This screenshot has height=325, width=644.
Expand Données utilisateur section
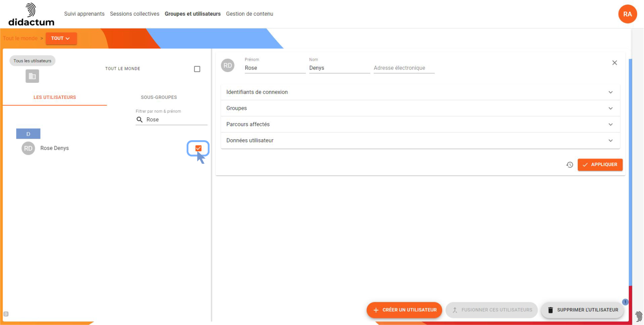coord(420,141)
